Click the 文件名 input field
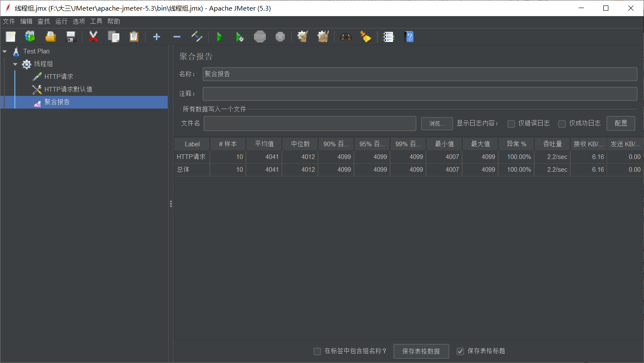This screenshot has width=644, height=363. (310, 123)
